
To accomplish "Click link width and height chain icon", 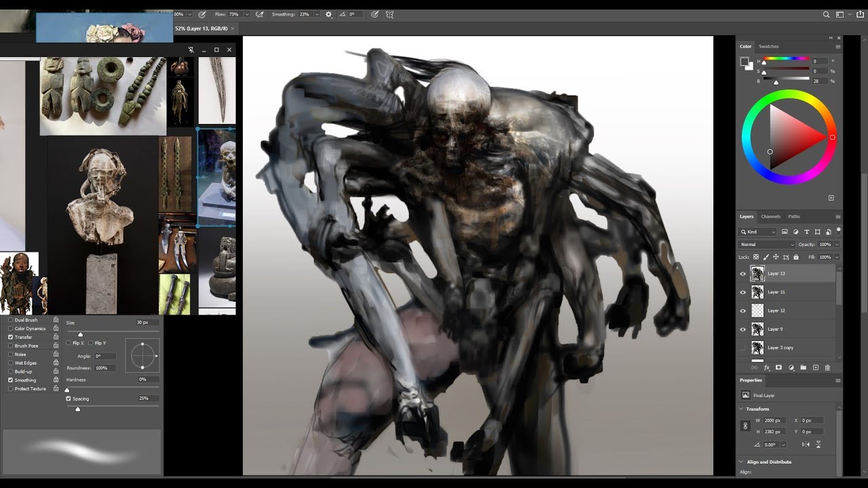I will coord(745,426).
